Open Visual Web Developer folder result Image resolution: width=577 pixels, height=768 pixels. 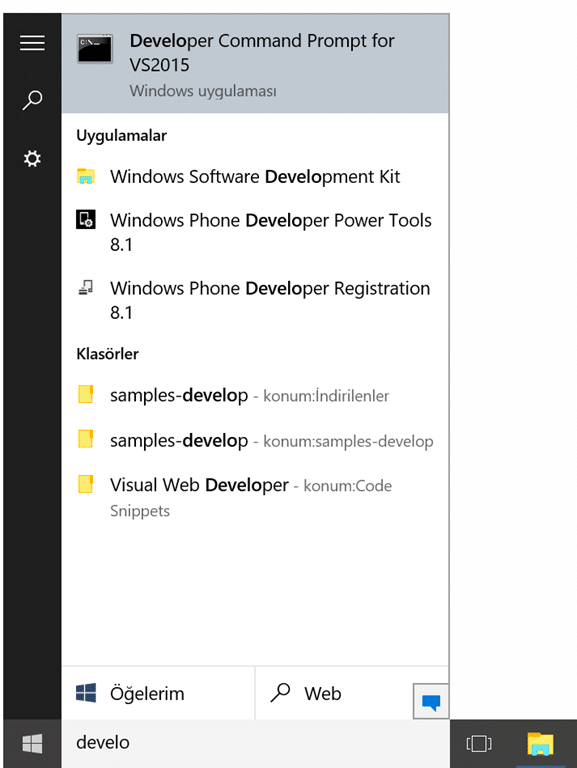[255, 497]
